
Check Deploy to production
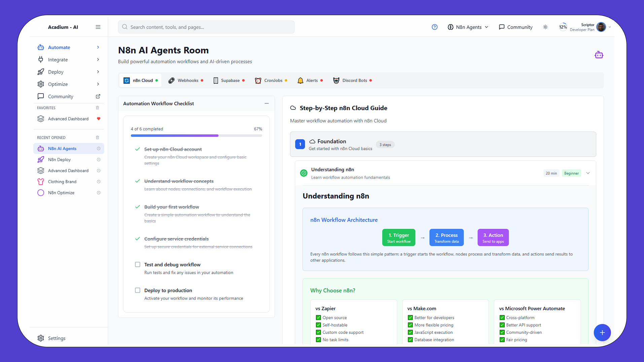click(138, 290)
